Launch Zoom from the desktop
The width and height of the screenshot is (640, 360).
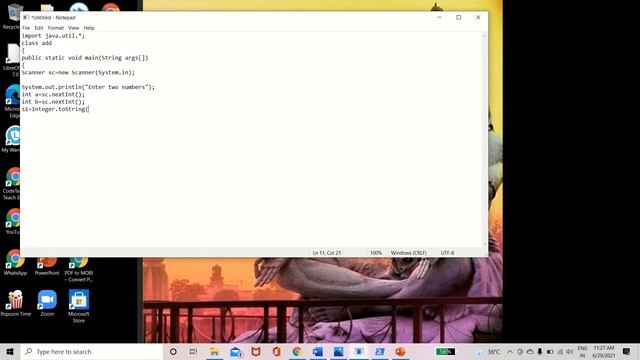click(x=47, y=303)
